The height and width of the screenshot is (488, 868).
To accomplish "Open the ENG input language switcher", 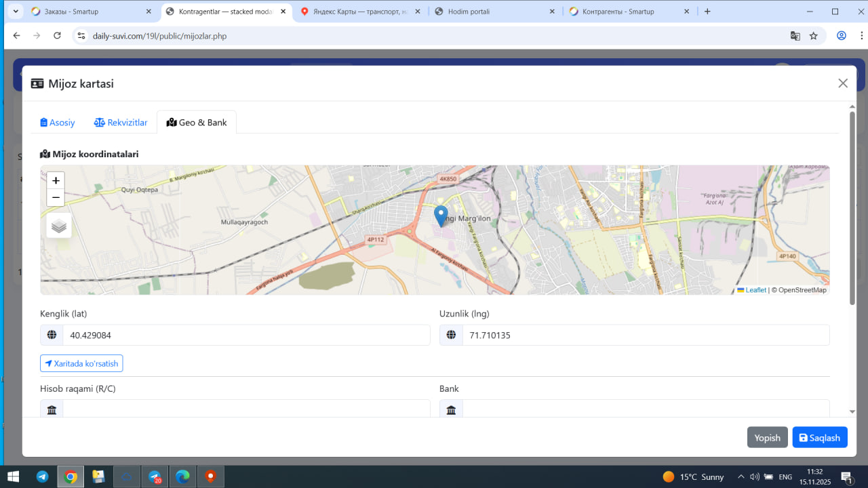I will tap(785, 477).
